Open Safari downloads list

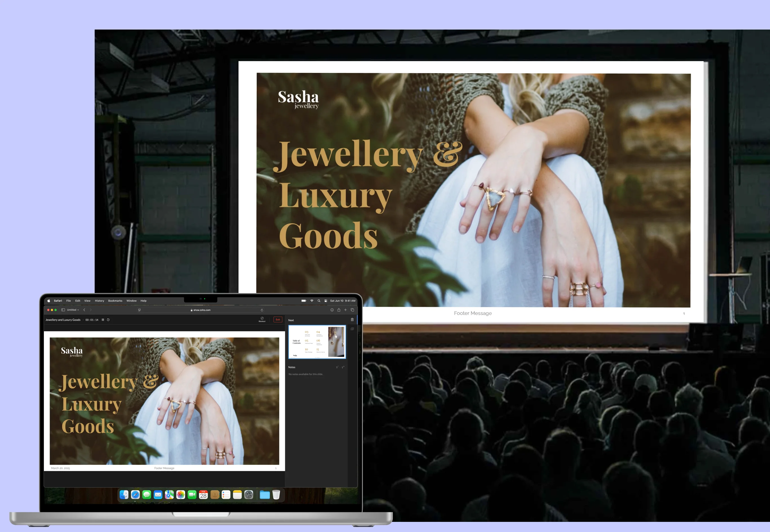coord(332,310)
